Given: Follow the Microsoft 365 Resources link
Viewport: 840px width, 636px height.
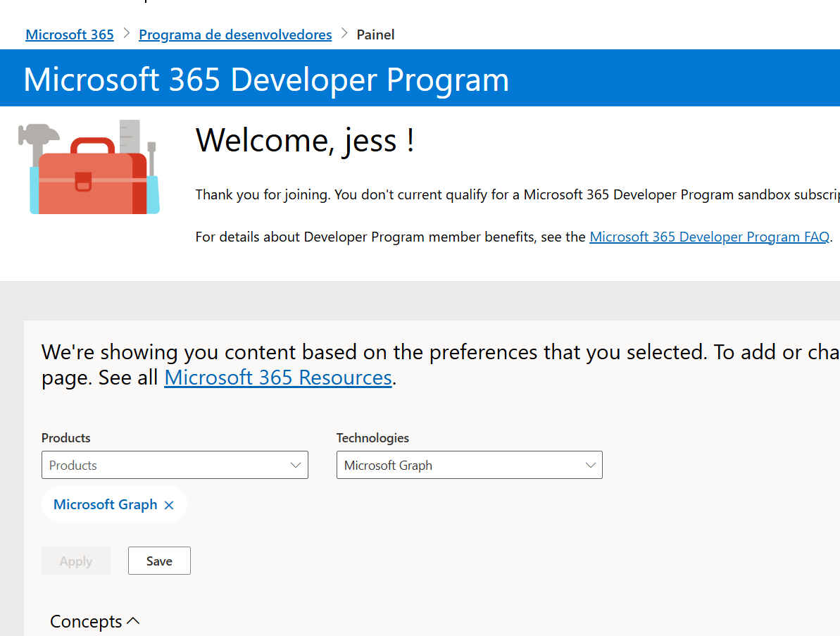Looking at the screenshot, I should click(x=277, y=378).
